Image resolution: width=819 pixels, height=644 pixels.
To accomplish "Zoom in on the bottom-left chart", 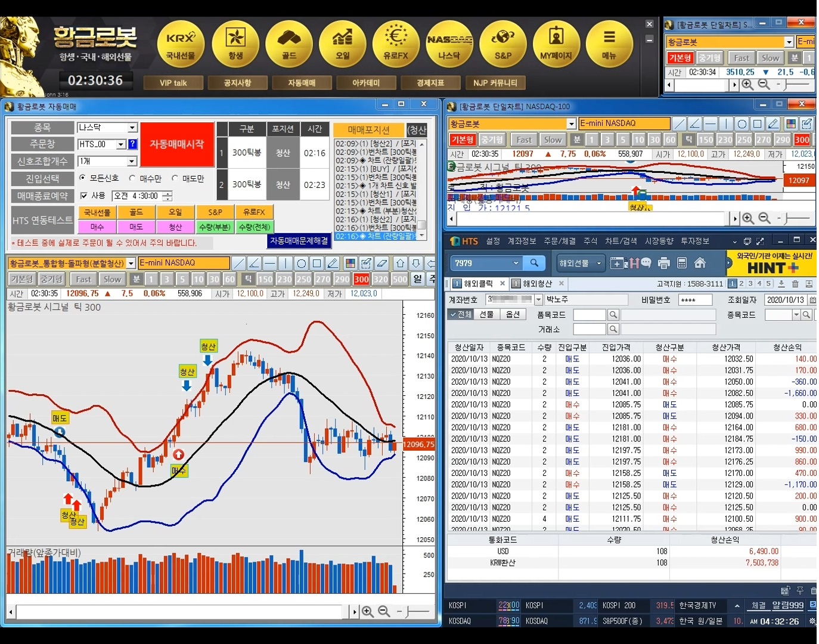I will click(368, 612).
